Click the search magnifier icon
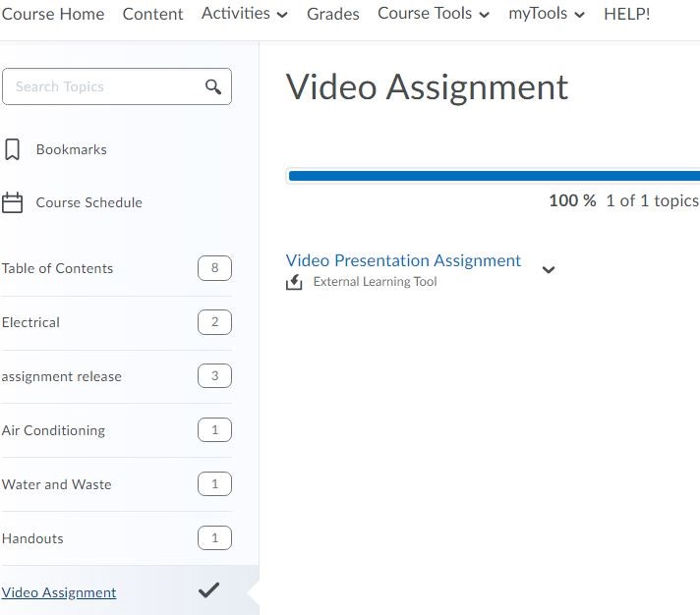This screenshot has width=700, height=615. [213, 87]
